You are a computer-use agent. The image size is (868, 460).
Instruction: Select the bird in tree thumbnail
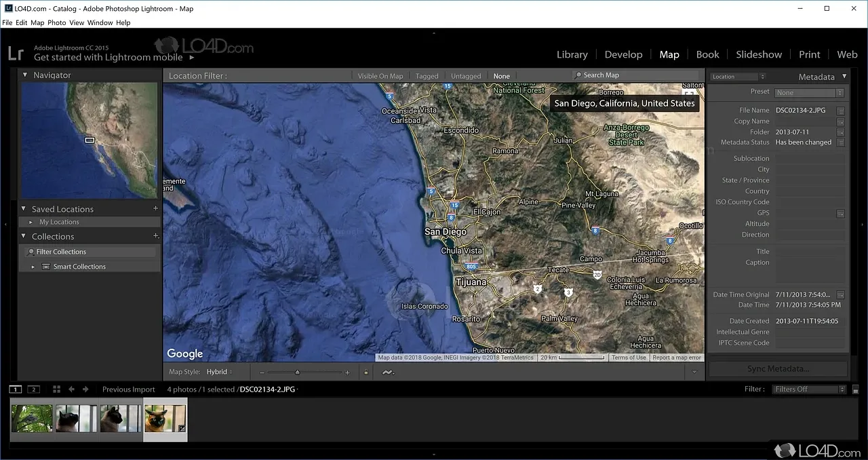[x=31, y=419]
